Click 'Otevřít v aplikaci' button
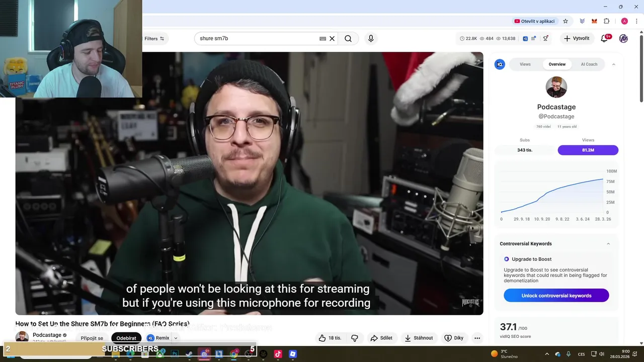This screenshot has width=644, height=362. coord(534,21)
